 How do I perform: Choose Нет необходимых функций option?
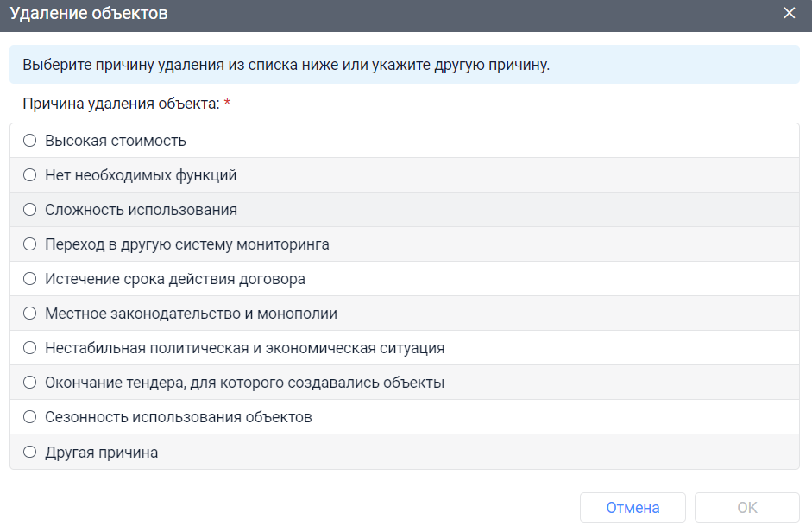tap(29, 174)
